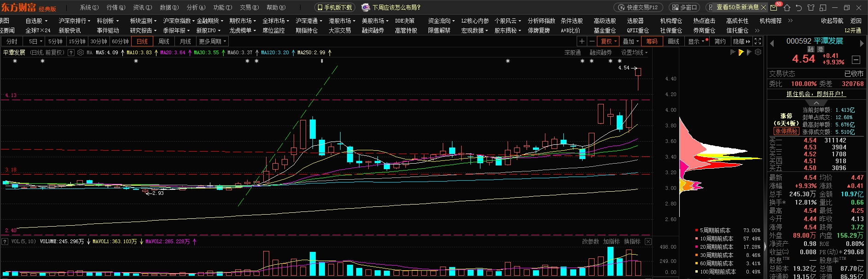Open the 5日 dropdown
This screenshot has height=279, width=868.
pyautogui.click(x=35, y=41)
